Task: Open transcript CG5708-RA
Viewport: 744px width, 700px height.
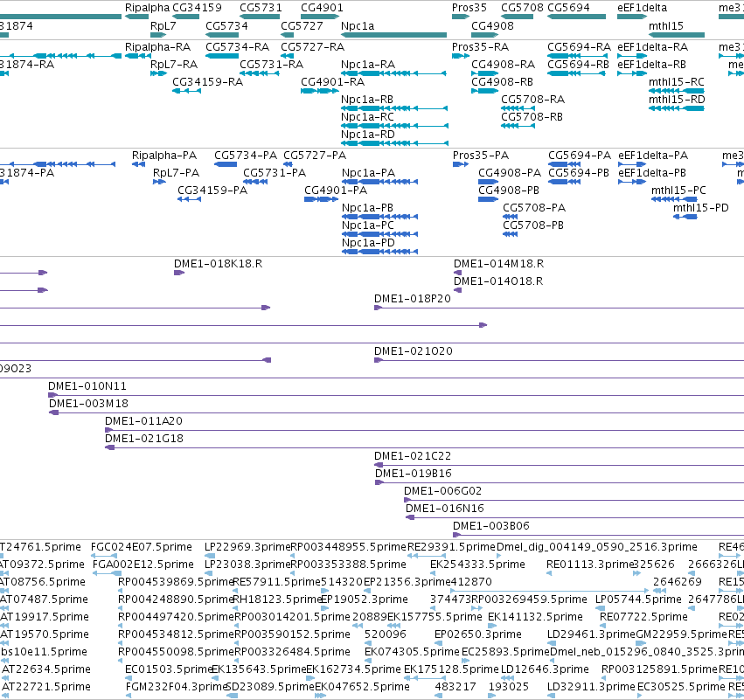Action: pyautogui.click(x=532, y=100)
